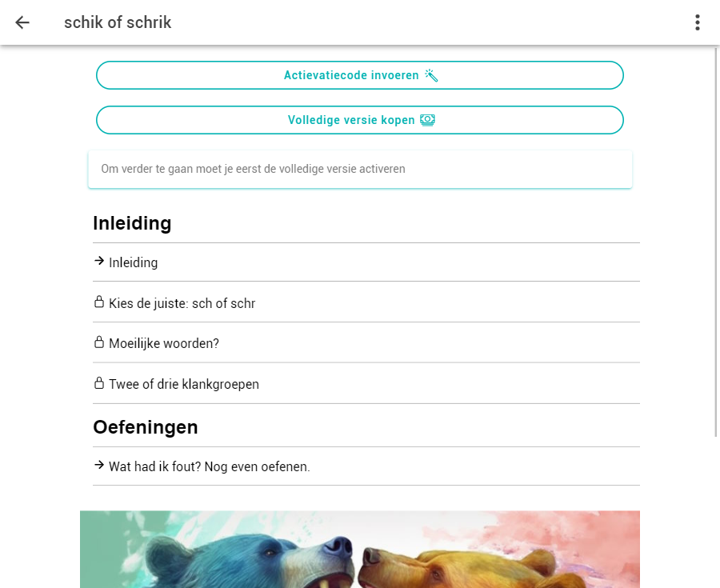Open the three-dot overflow menu

[698, 22]
